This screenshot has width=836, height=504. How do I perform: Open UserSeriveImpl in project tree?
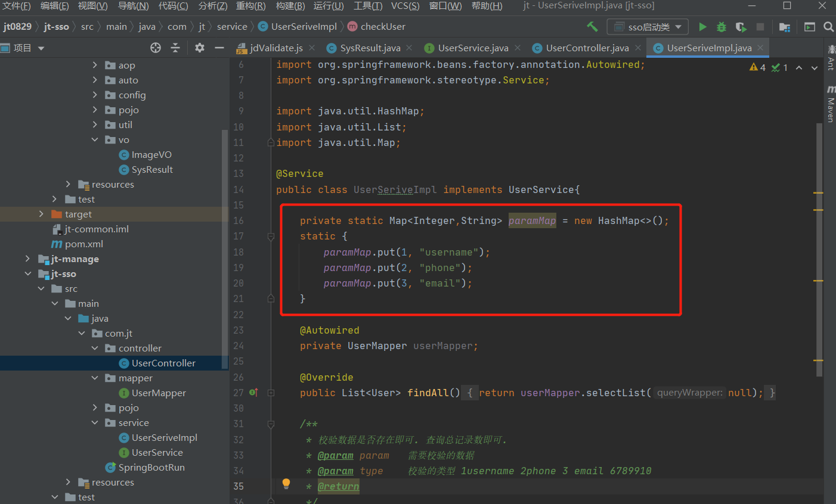[x=158, y=437]
